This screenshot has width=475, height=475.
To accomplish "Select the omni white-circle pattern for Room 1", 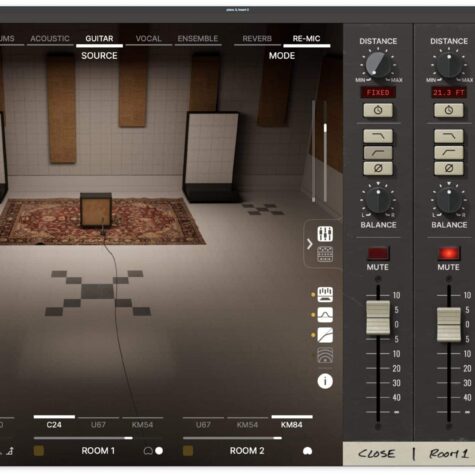I will click(159, 451).
